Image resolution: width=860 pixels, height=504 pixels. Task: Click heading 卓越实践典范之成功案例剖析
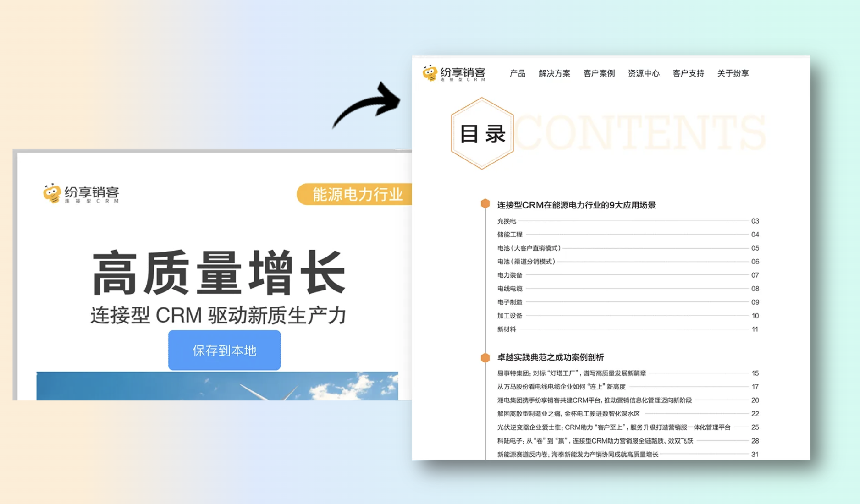(x=550, y=357)
